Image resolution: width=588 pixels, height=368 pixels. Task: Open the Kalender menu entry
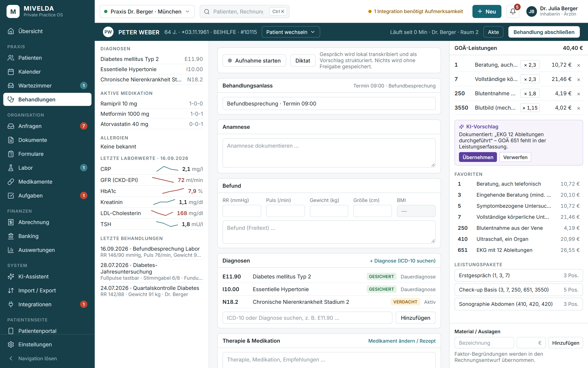point(47,72)
